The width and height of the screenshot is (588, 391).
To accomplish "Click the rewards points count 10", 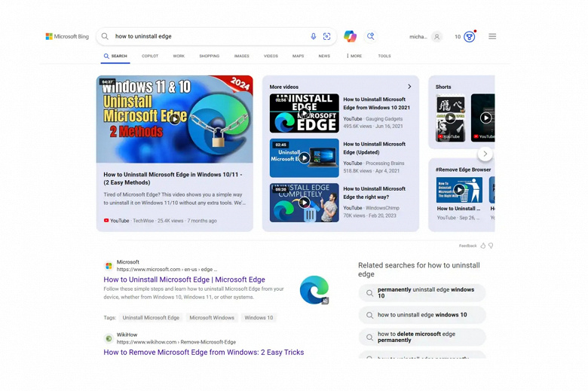I will [x=458, y=37].
